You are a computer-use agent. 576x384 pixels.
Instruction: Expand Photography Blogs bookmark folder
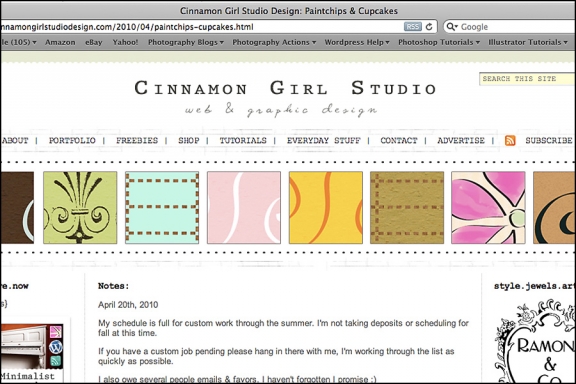(186, 42)
